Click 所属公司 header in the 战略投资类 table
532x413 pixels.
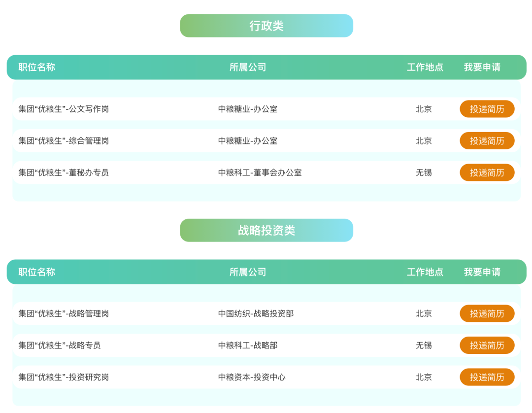(x=248, y=272)
